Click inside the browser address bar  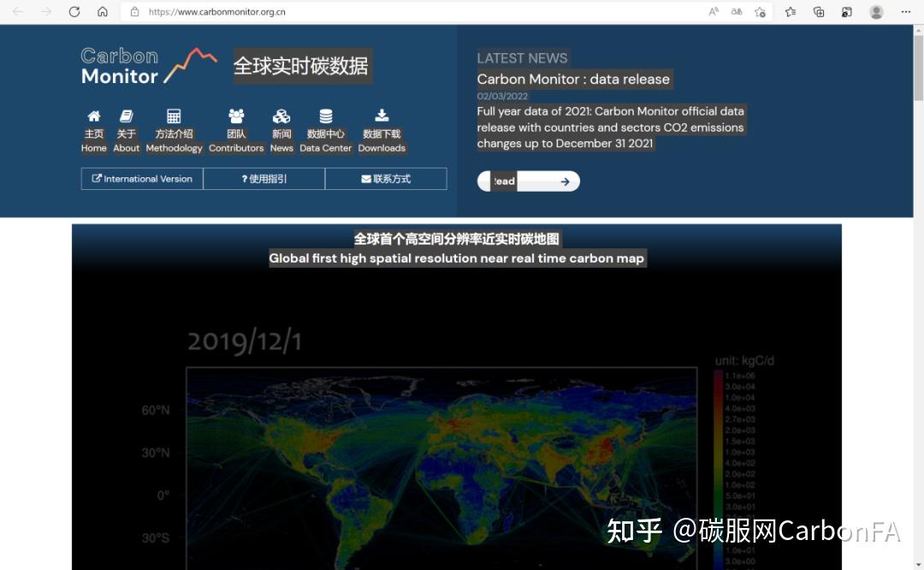[x=257, y=12]
